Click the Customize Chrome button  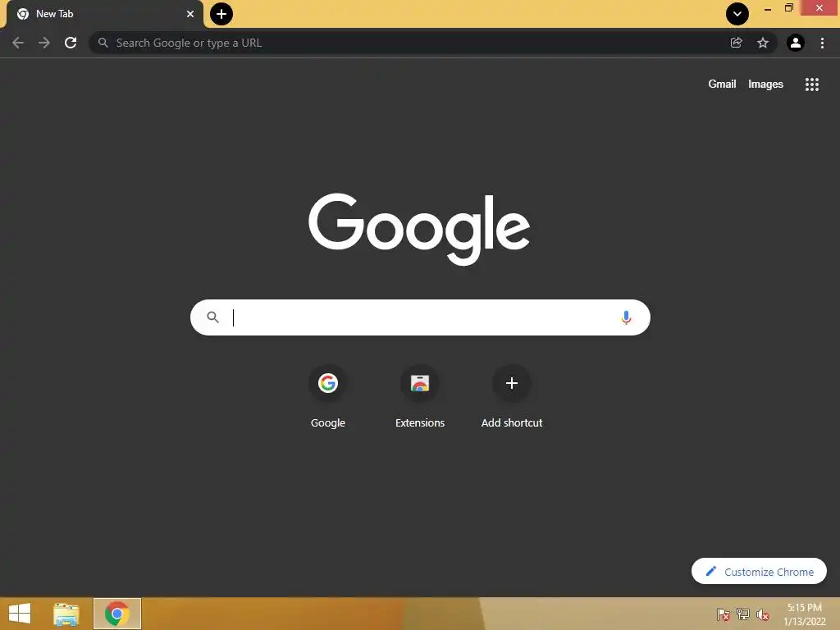759,572
